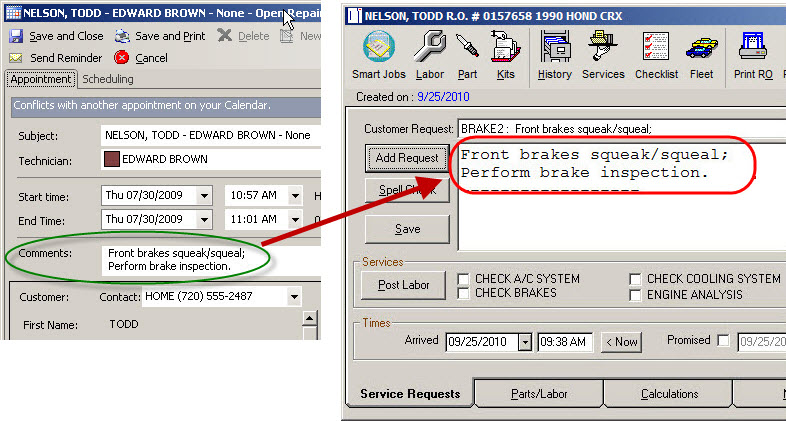Switch to the Scheduling tab

pos(107,80)
